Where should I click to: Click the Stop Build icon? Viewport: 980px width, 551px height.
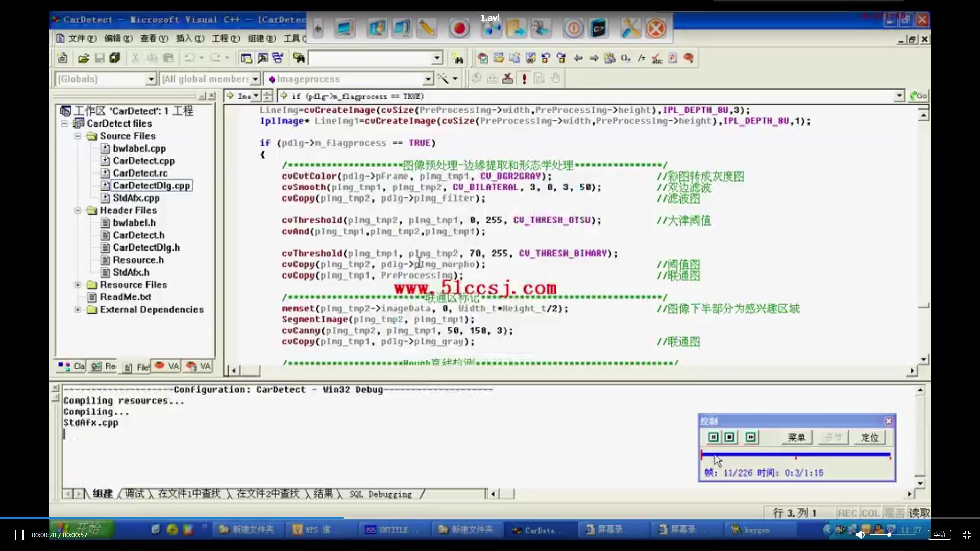tap(507, 79)
